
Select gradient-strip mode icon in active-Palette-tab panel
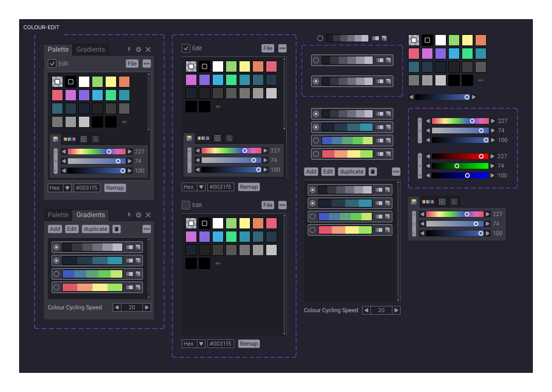click(69, 139)
